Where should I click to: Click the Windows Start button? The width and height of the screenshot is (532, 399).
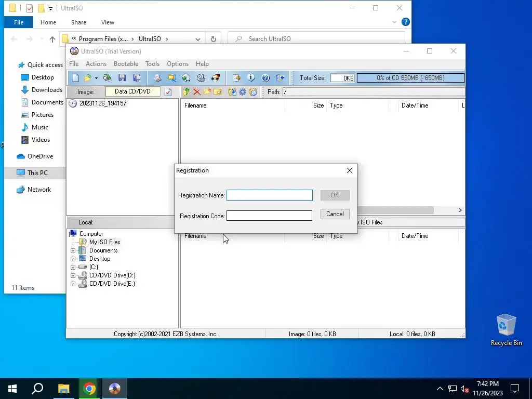pyautogui.click(x=12, y=389)
